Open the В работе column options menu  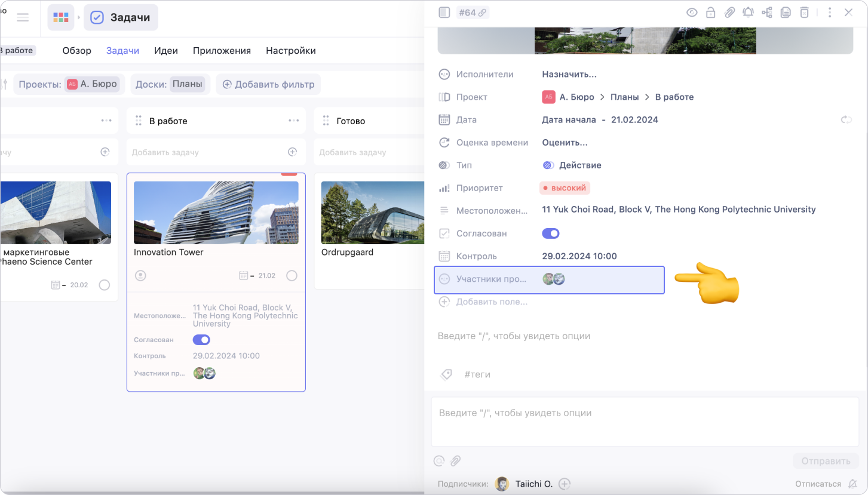(293, 121)
